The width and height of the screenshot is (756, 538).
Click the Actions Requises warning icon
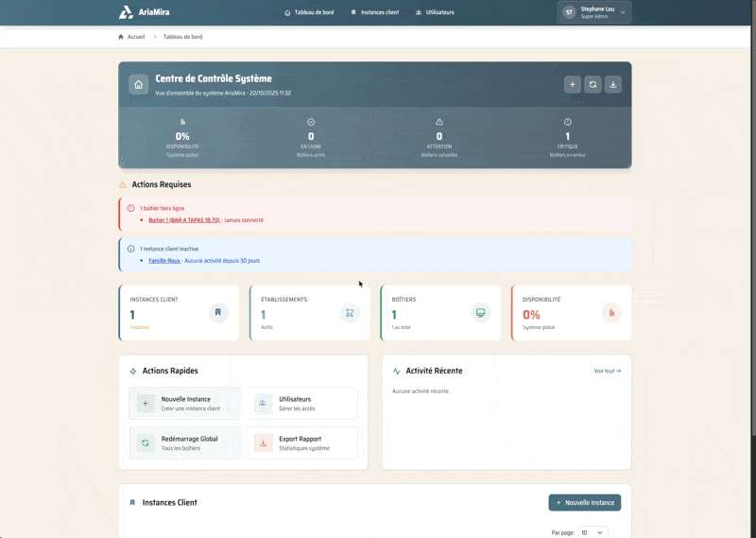point(123,184)
